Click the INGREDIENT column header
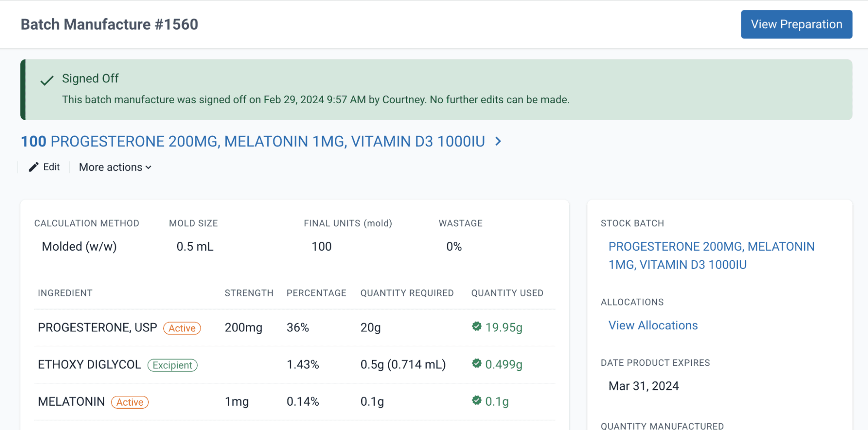Screen dimensions: 868x430 (65, 293)
